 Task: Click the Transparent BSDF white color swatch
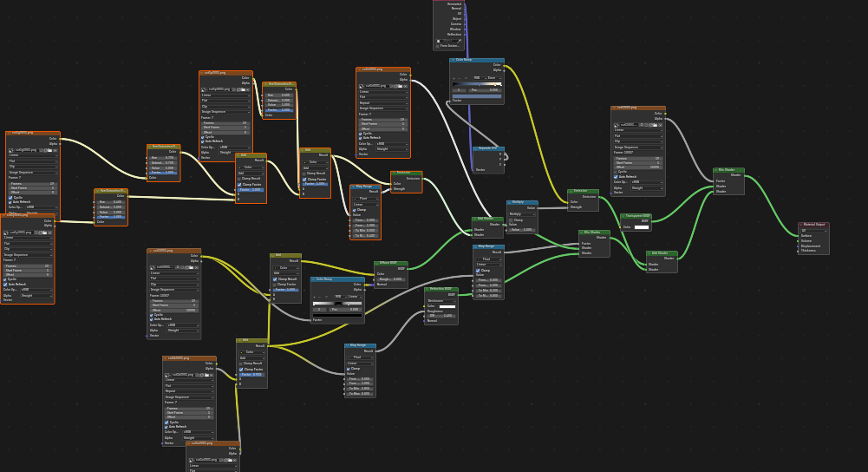click(x=641, y=227)
